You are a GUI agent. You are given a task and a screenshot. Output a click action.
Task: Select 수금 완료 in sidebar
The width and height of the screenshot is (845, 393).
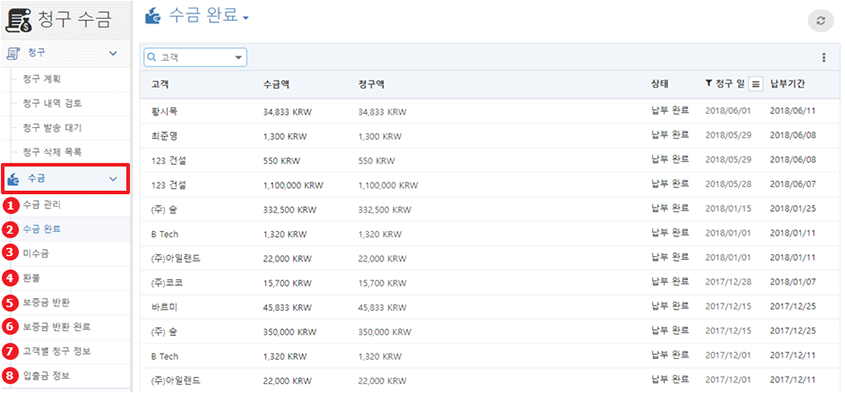(x=42, y=229)
